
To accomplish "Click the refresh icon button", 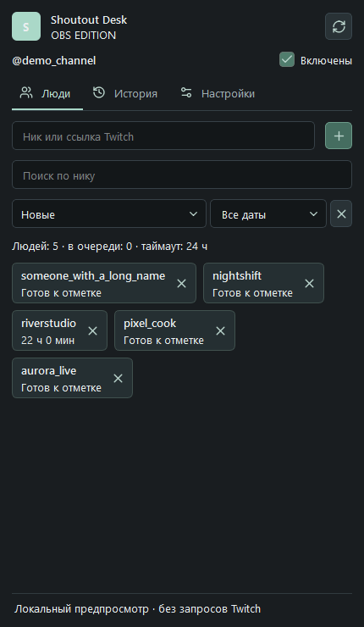I will click(x=339, y=26).
